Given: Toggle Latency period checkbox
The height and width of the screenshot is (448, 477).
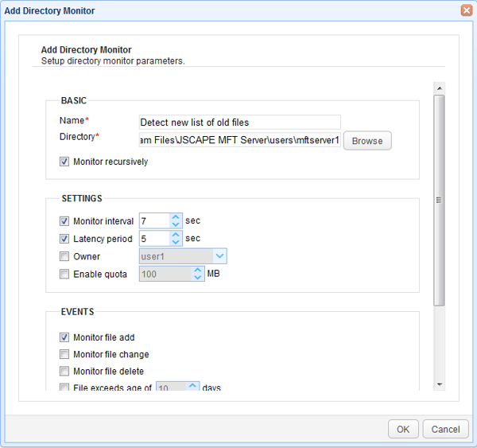Looking at the screenshot, I should pyautogui.click(x=64, y=239).
